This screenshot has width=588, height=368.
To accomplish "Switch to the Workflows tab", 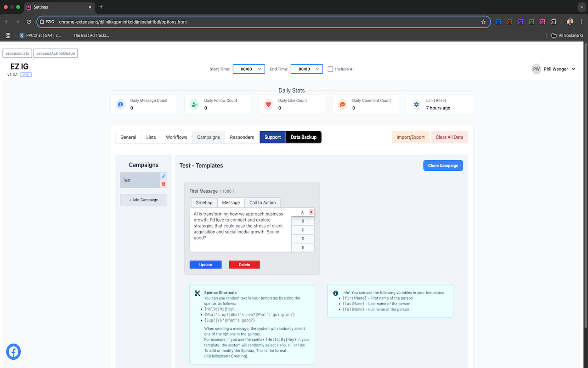I will (x=176, y=137).
